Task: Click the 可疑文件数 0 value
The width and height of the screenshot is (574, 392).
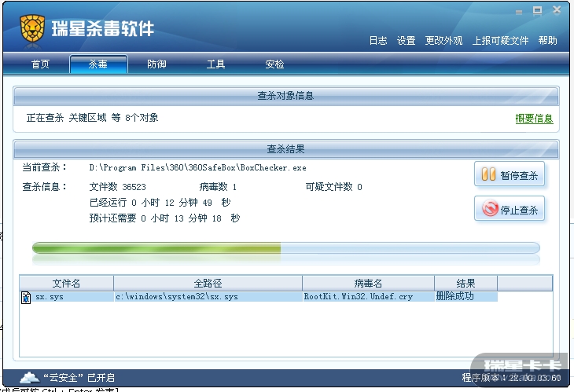Action: click(334, 187)
